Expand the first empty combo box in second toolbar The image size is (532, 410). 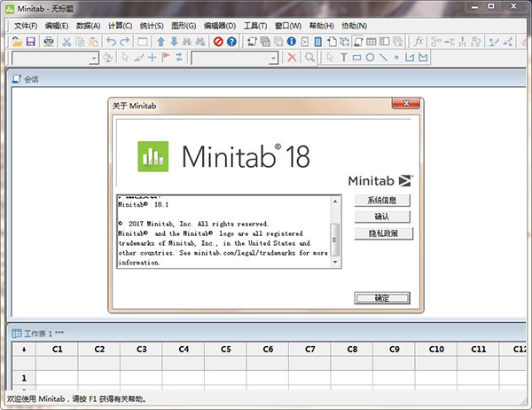tap(93, 58)
